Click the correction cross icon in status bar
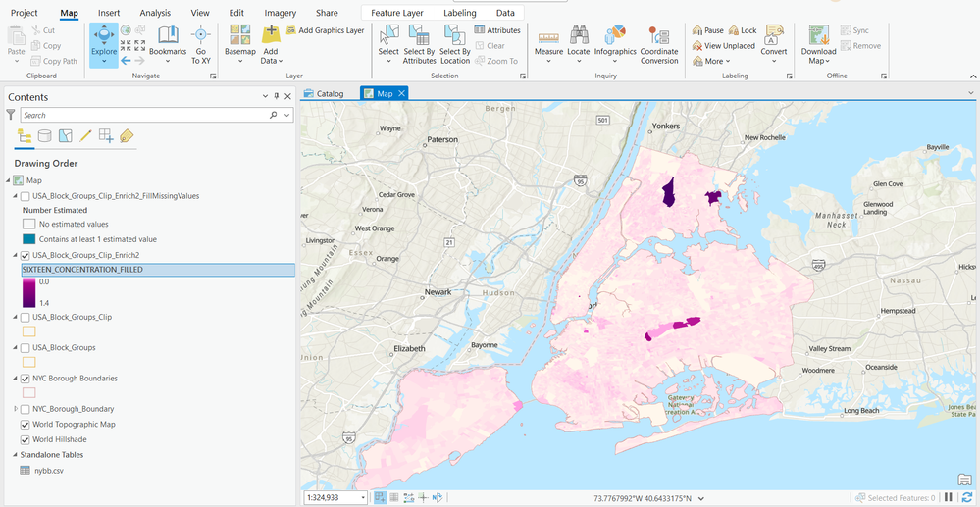 tap(424, 497)
